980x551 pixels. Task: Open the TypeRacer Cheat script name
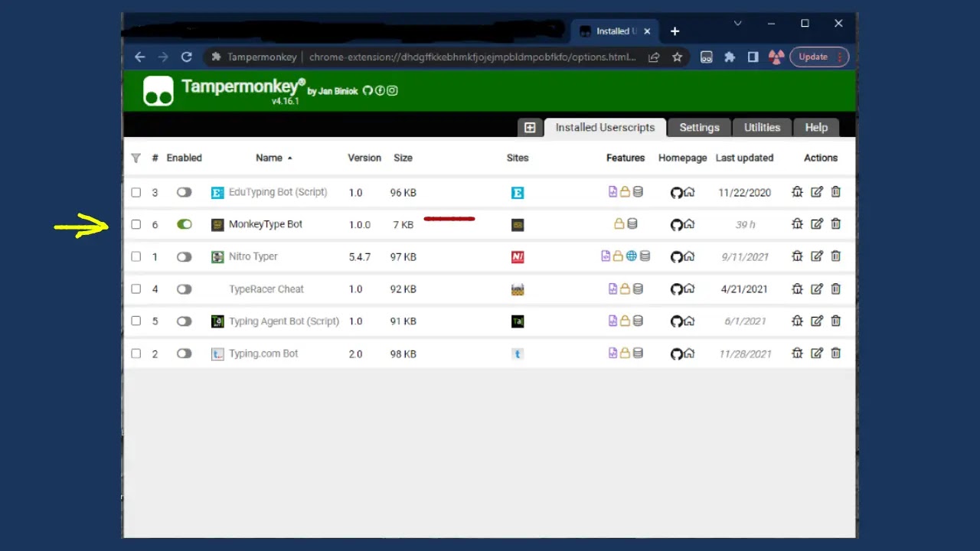[x=266, y=289]
